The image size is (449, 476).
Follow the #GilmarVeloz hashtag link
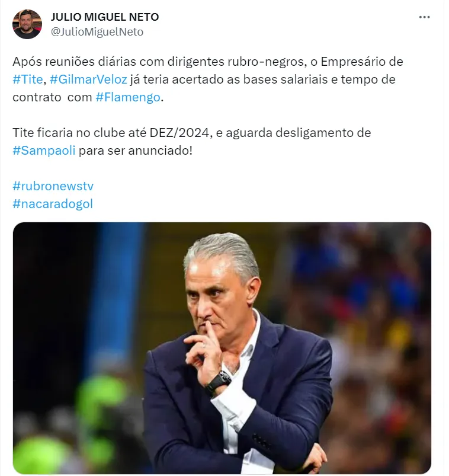(88, 79)
